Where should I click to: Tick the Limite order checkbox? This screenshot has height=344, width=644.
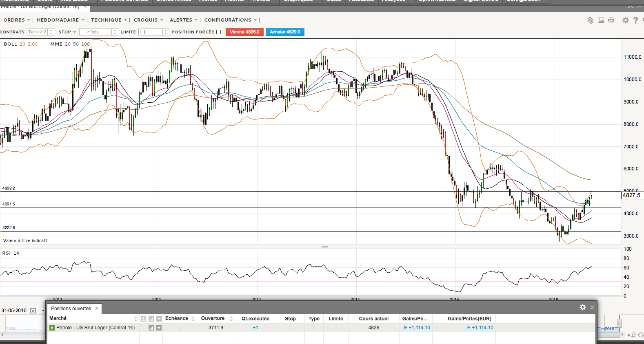[x=142, y=32]
